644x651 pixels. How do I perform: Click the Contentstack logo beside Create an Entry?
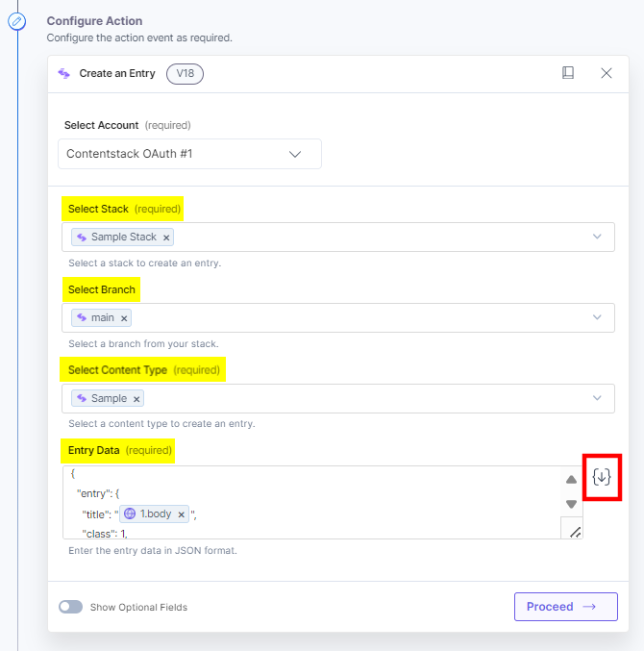pyautogui.click(x=64, y=73)
